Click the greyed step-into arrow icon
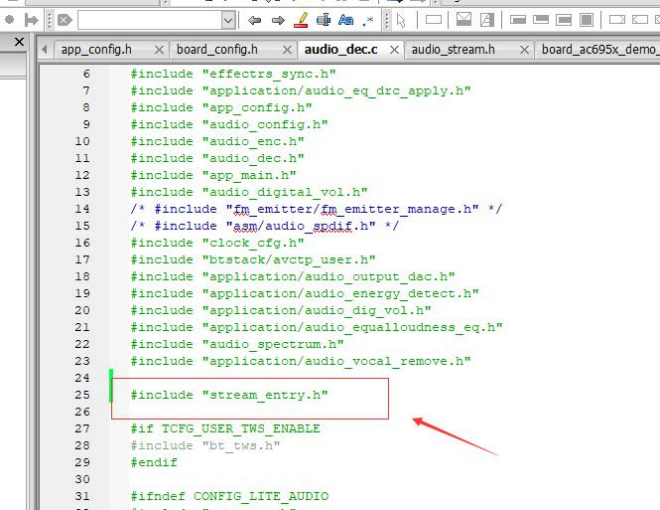Screen dimensions: 660x510 coord(32,20)
